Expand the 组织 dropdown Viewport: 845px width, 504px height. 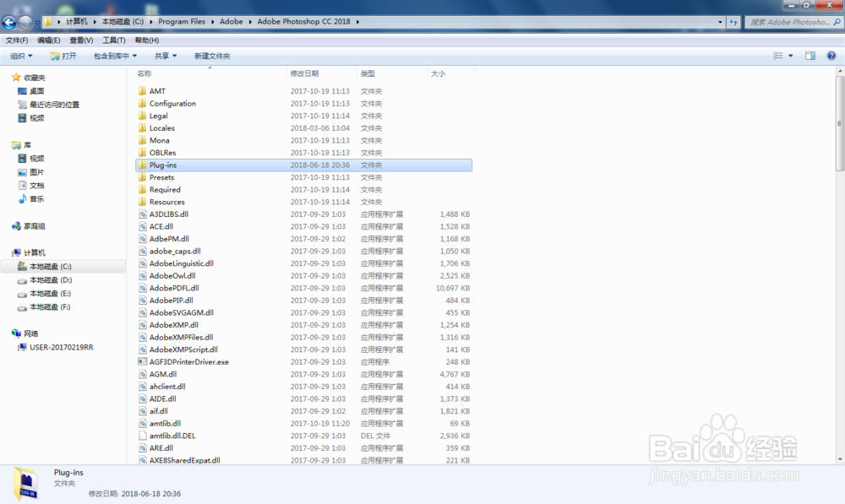coord(22,56)
